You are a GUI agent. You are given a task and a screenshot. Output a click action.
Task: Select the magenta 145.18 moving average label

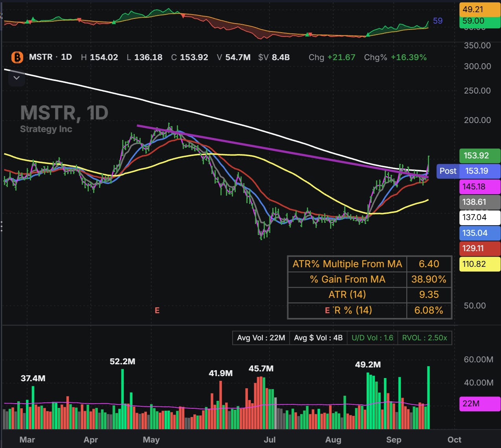[480, 187]
